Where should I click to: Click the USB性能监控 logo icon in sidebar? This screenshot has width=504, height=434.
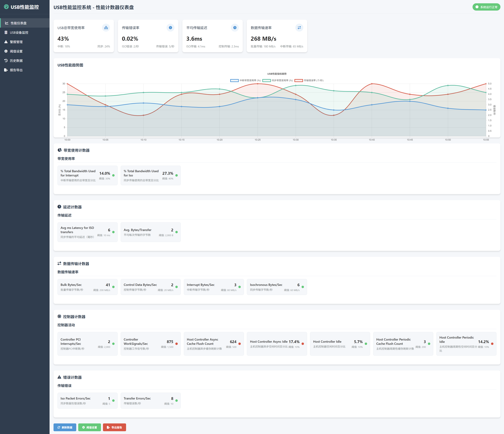tap(6, 7)
